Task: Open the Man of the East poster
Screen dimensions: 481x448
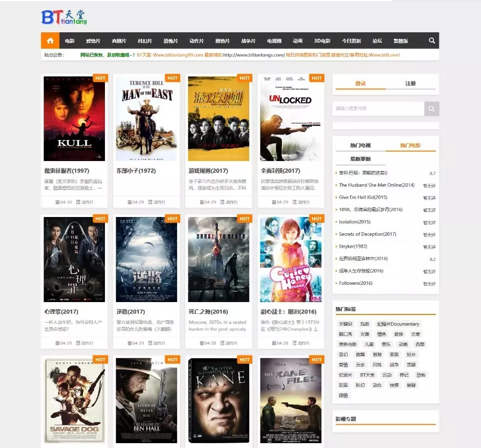Action: 146,118
